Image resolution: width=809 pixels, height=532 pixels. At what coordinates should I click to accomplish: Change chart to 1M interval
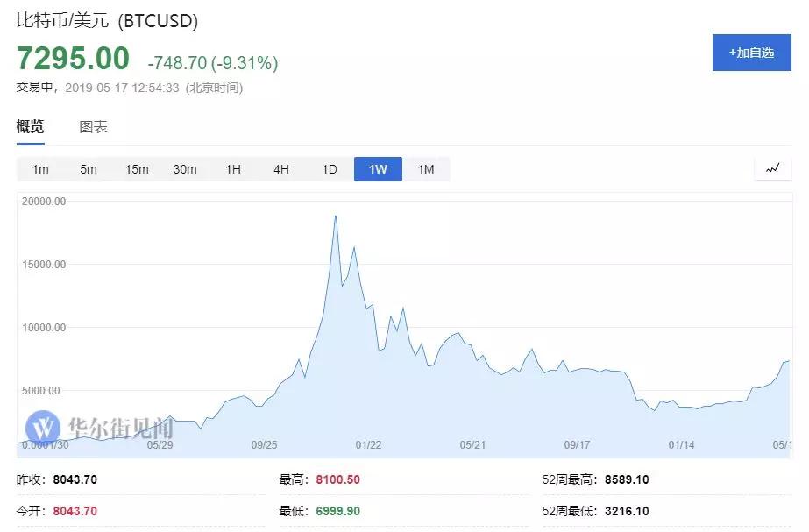(x=426, y=169)
